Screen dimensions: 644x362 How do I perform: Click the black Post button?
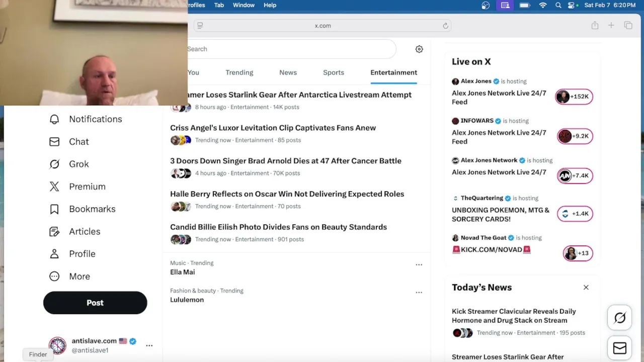click(95, 303)
